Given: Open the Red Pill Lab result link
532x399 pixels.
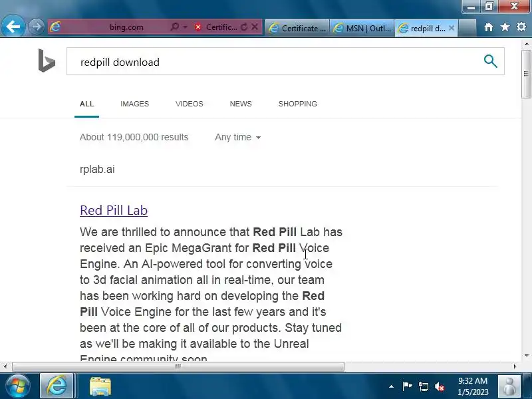Looking at the screenshot, I should [114, 210].
